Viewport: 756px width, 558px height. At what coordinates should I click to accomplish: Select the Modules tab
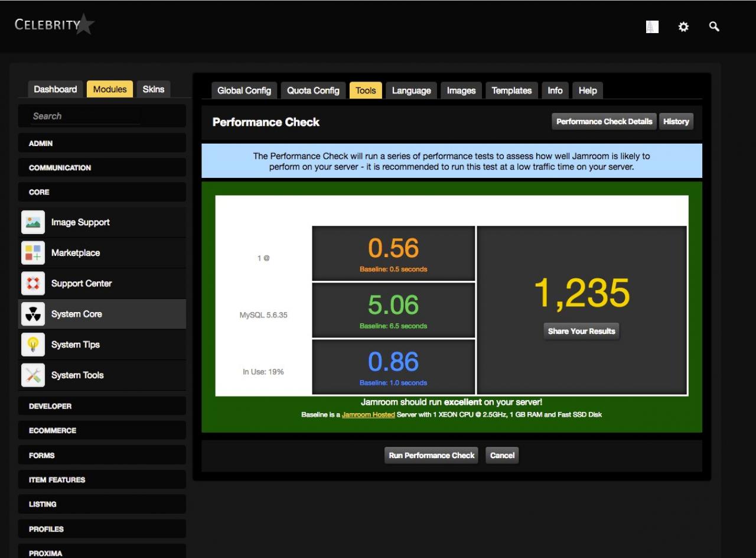tap(110, 89)
